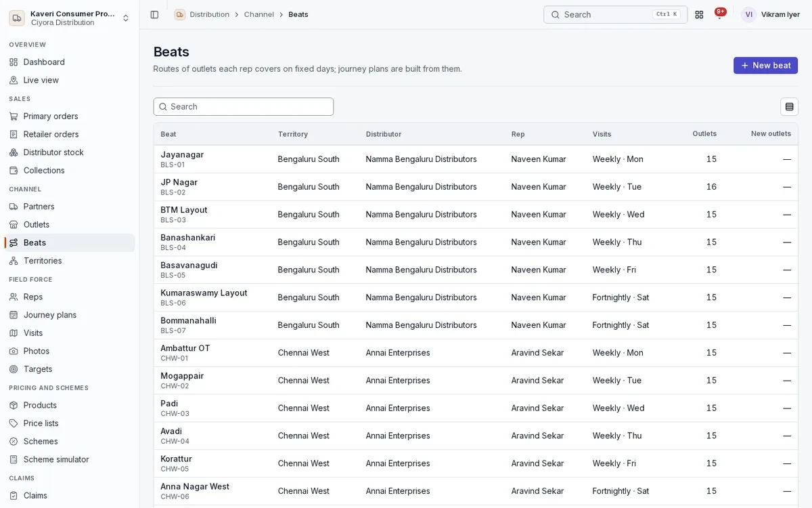
Task: Focus the global Search field in header
Action: [615, 14]
